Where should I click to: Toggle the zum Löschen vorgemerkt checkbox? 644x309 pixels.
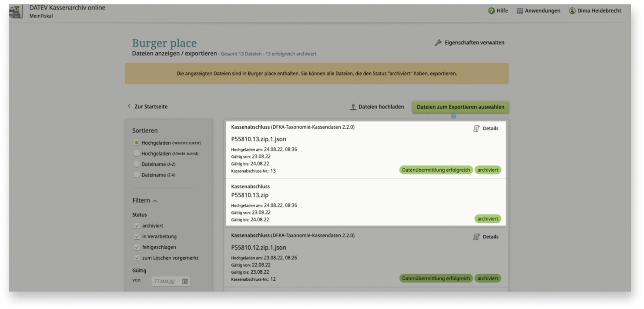137,258
